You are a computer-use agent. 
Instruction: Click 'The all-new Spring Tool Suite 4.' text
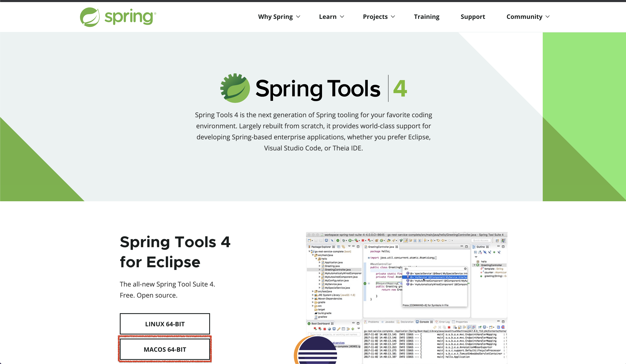[167, 284]
